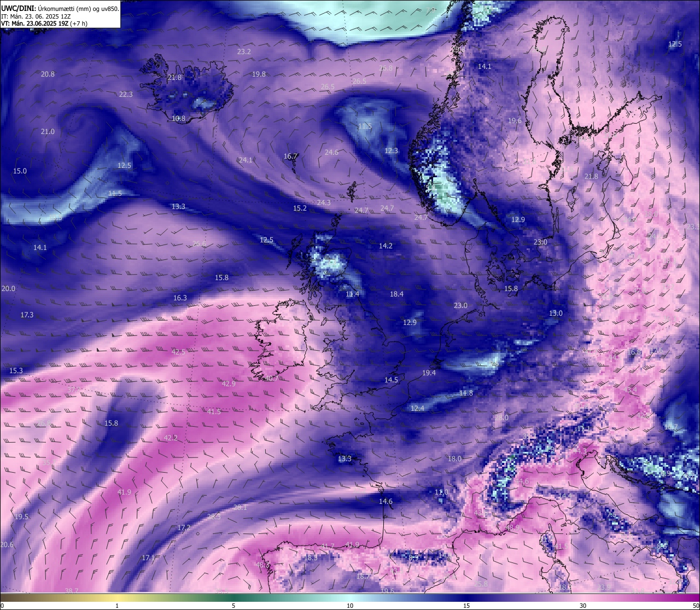700x610 pixels.
Task: Click the 17.3 value label
Action: (27, 315)
